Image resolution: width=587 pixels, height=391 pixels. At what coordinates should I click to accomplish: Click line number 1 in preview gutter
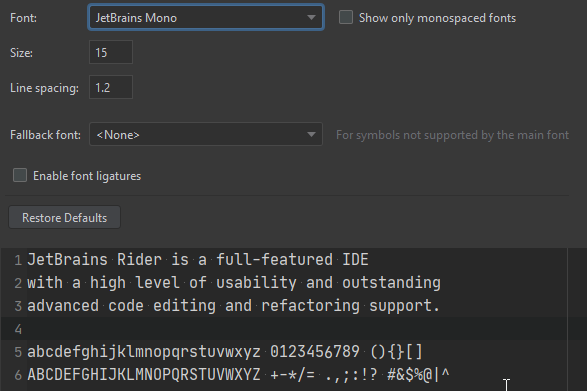coord(18,260)
